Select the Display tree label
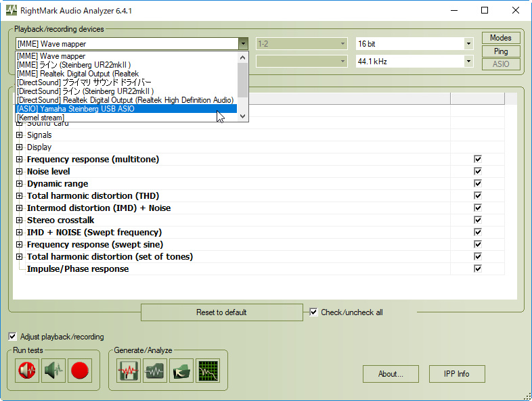This screenshot has height=401, width=532. (39, 147)
